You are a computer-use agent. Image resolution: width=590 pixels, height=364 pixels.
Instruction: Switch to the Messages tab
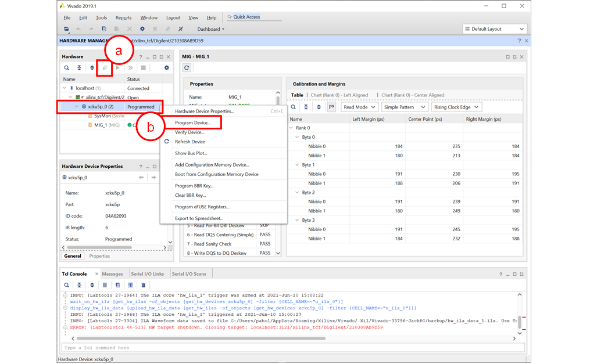[113, 274]
